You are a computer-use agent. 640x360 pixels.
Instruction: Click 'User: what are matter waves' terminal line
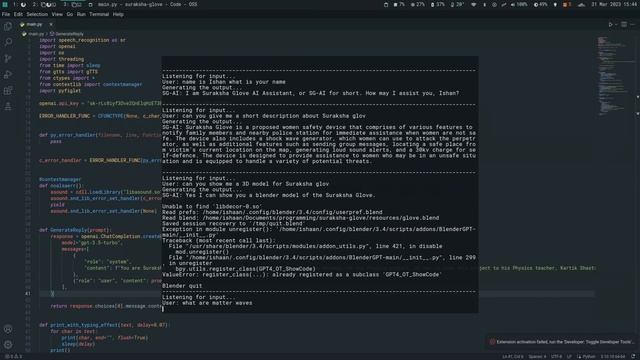(x=207, y=303)
